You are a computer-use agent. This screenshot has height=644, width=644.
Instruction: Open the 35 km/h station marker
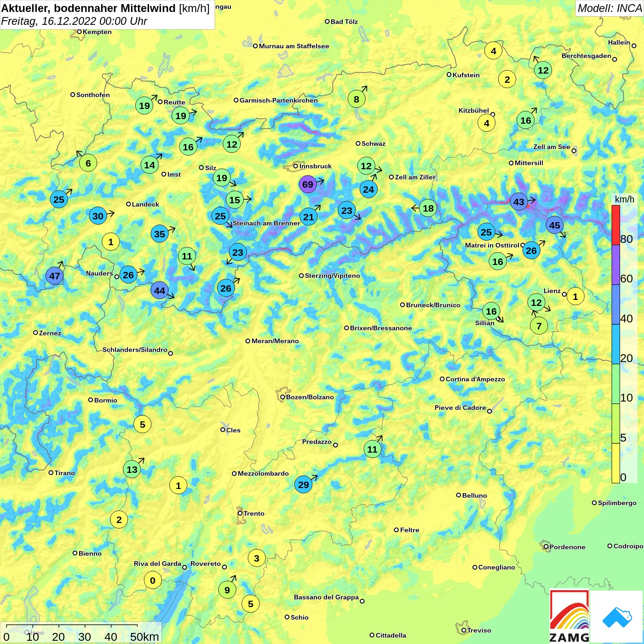160,234
